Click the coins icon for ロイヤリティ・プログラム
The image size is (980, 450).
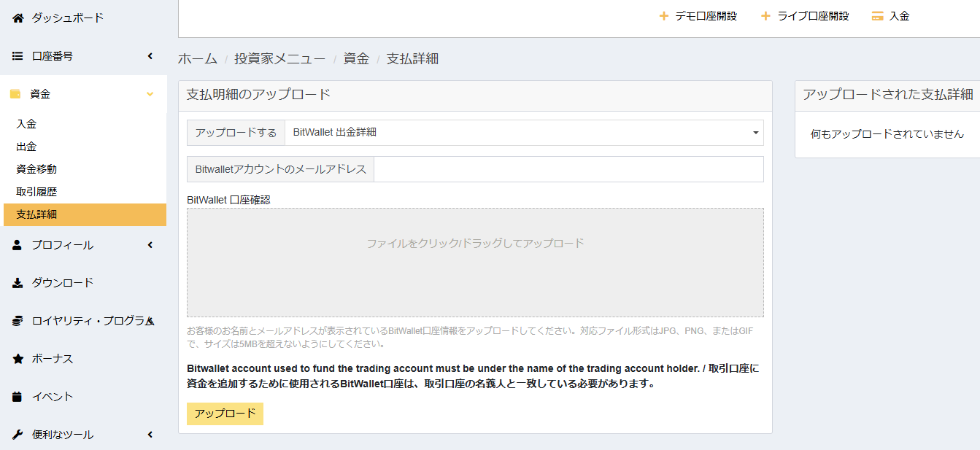[x=18, y=321]
